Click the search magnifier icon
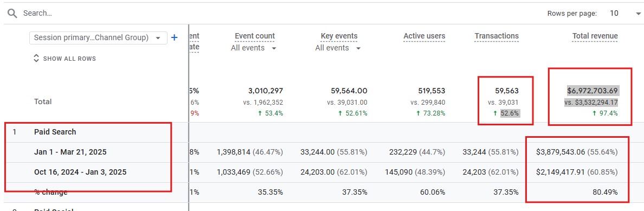 tap(12, 13)
